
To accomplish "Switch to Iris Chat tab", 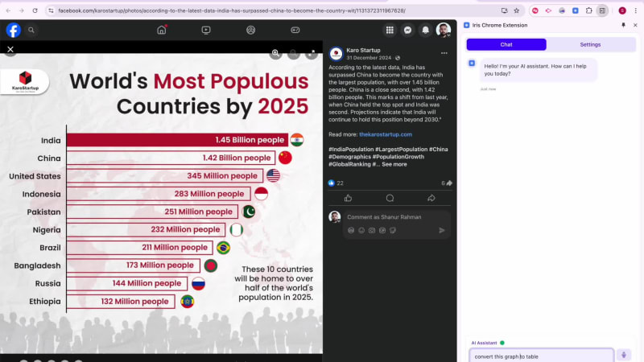I will point(506,45).
